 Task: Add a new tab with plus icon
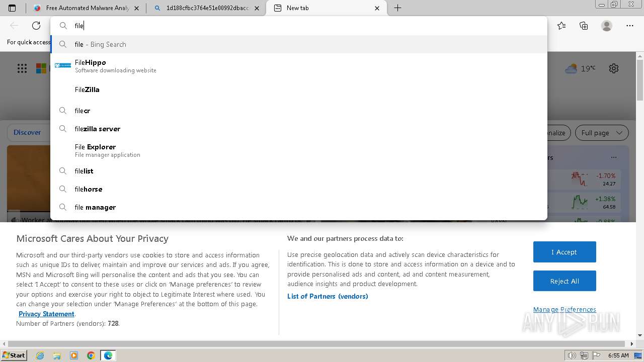pyautogui.click(x=397, y=8)
